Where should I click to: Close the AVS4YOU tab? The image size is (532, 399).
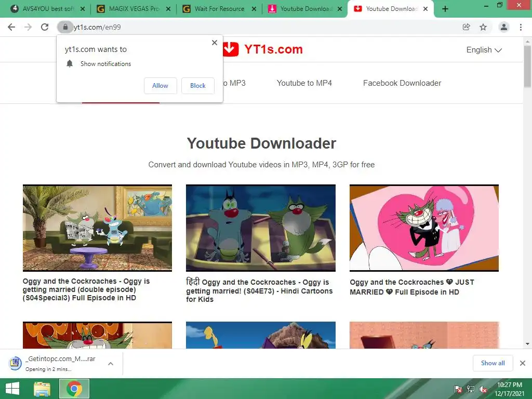[x=83, y=9]
